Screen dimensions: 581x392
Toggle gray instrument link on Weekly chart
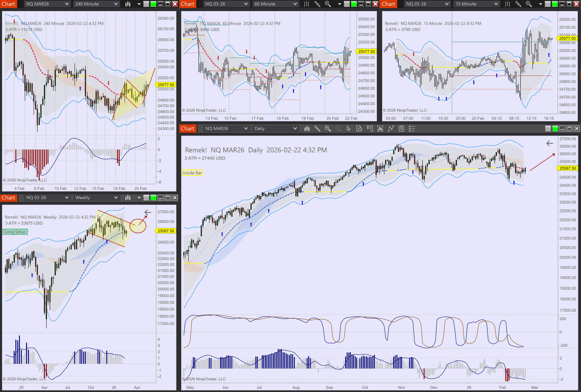146,198
